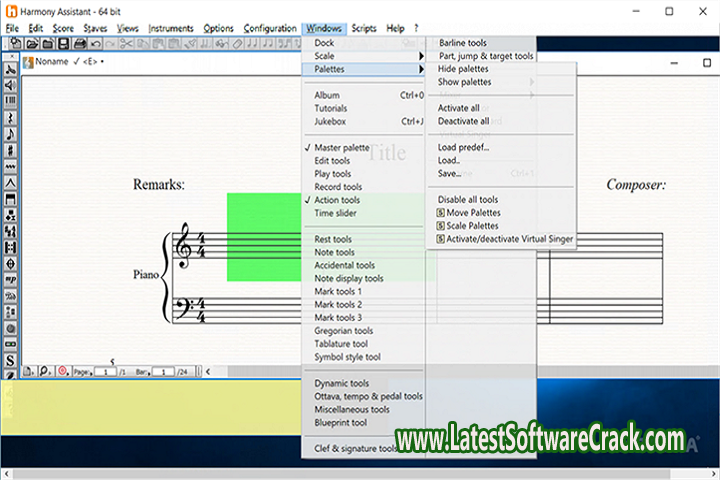Click the Open file icon in toolbar
This screenshot has height=480, width=720.
tap(32, 44)
